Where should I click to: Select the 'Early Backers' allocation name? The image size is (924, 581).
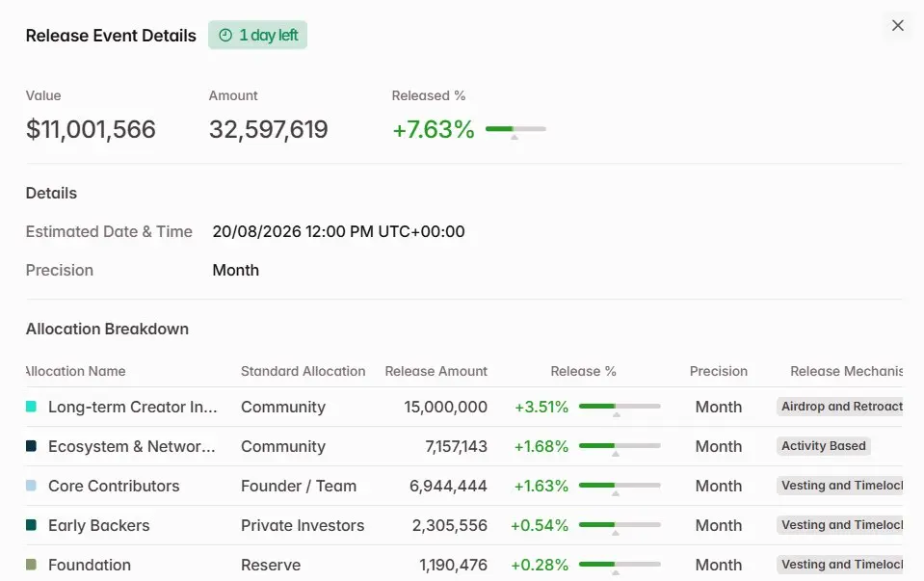tap(99, 525)
